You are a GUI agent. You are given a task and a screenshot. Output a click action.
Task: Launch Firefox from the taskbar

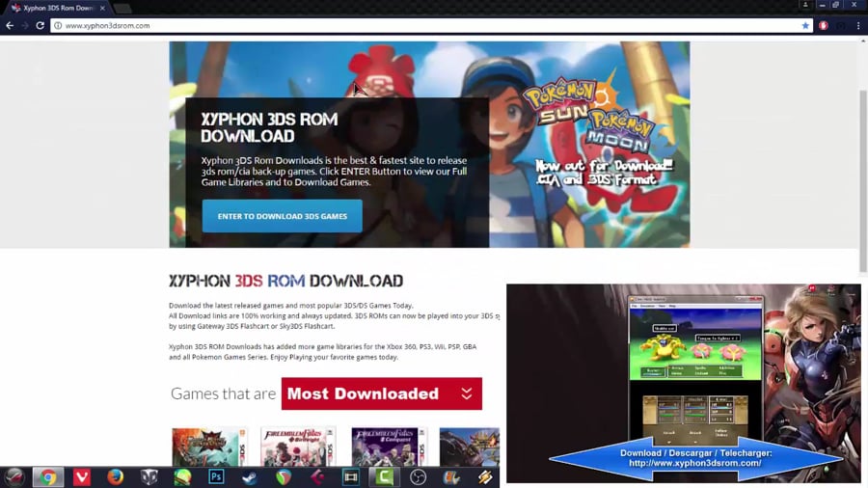coord(115,477)
